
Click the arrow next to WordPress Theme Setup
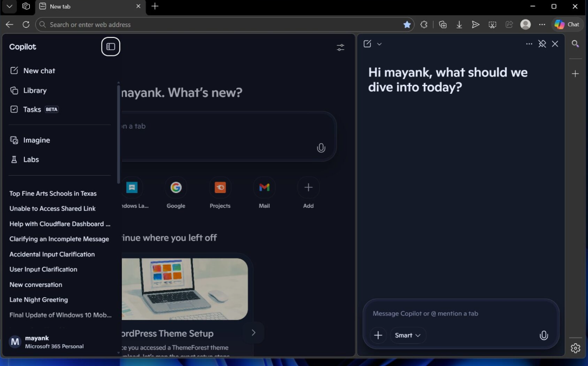(x=254, y=332)
